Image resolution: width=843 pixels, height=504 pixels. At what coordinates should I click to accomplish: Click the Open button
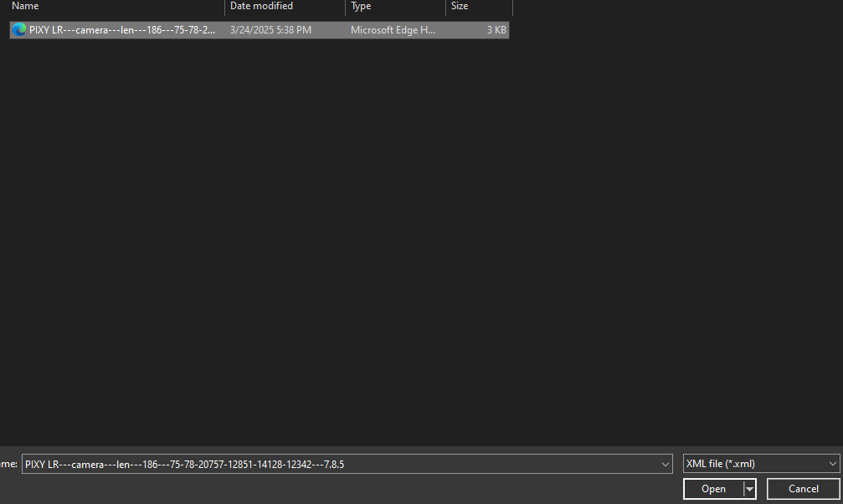(713, 489)
